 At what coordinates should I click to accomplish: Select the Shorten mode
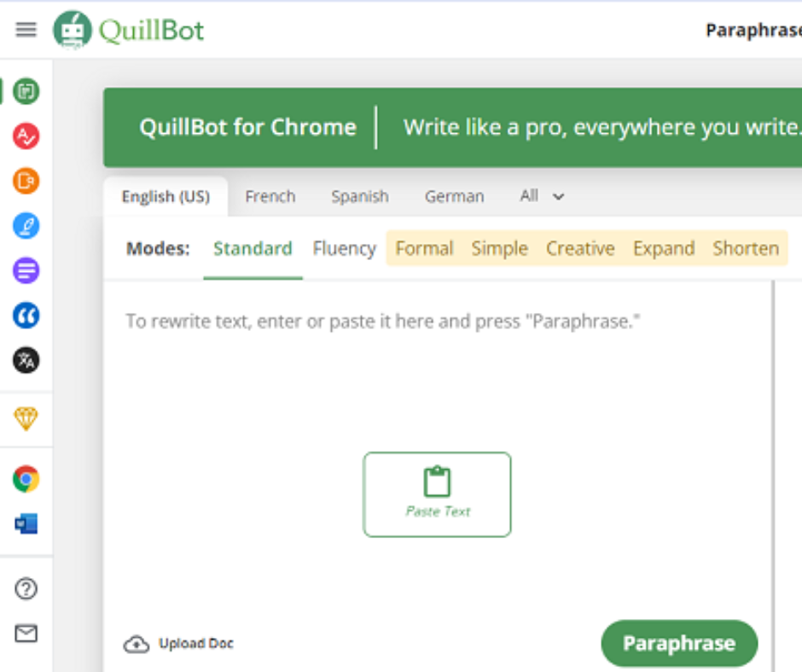coord(746,248)
